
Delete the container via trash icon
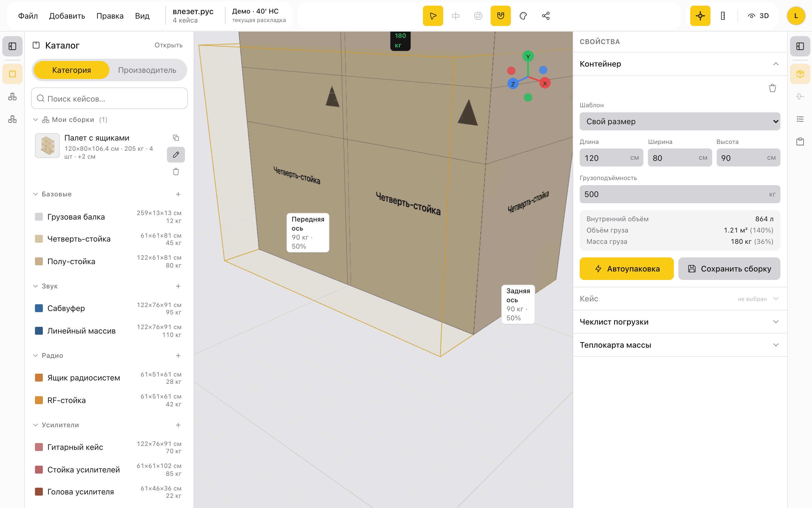[773, 88]
